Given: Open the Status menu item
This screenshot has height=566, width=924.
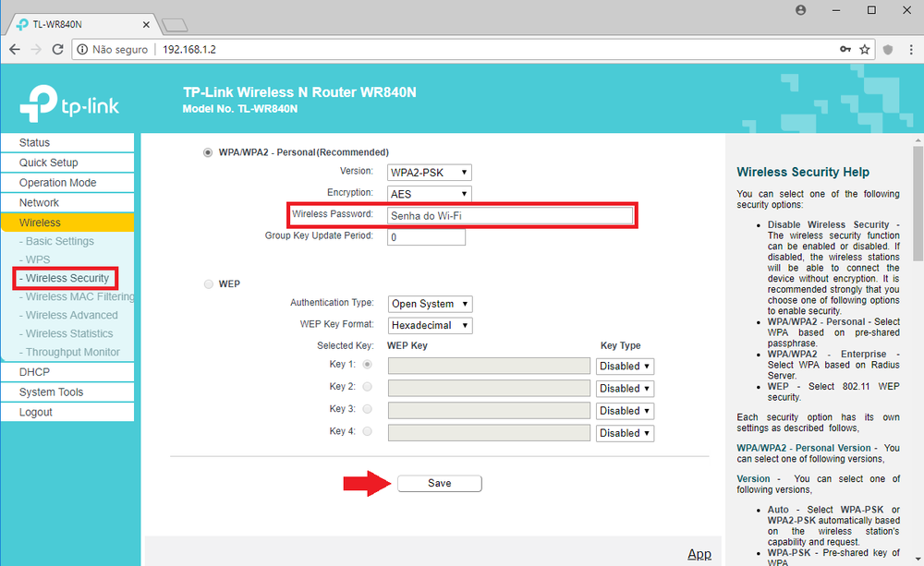Looking at the screenshot, I should coord(67,142).
